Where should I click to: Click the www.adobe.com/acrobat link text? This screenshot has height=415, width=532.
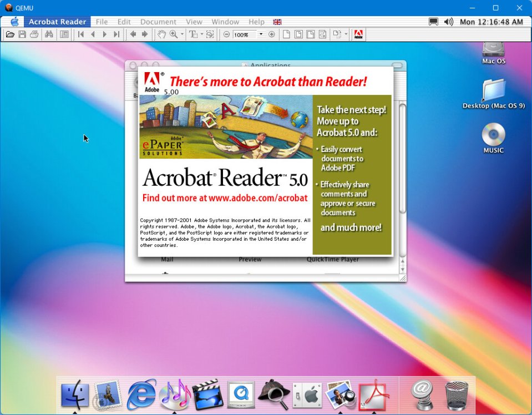pyautogui.click(x=257, y=198)
